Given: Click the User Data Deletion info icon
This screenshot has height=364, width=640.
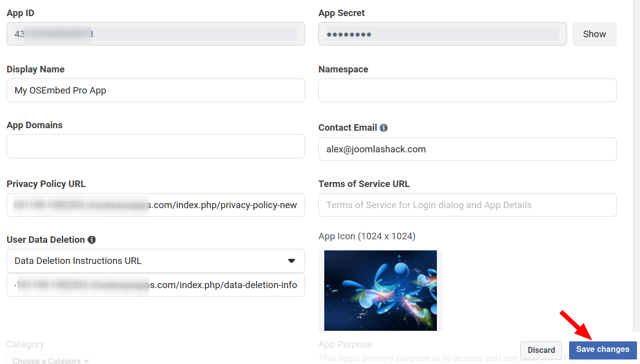Looking at the screenshot, I should pyautogui.click(x=92, y=240).
